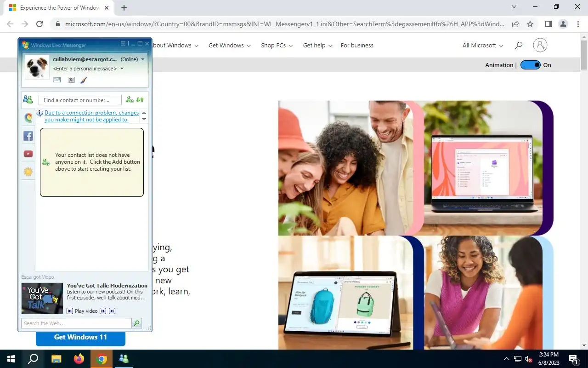Open the paintbrush color scheme icon
Image resolution: width=588 pixels, height=368 pixels.
[x=83, y=80]
